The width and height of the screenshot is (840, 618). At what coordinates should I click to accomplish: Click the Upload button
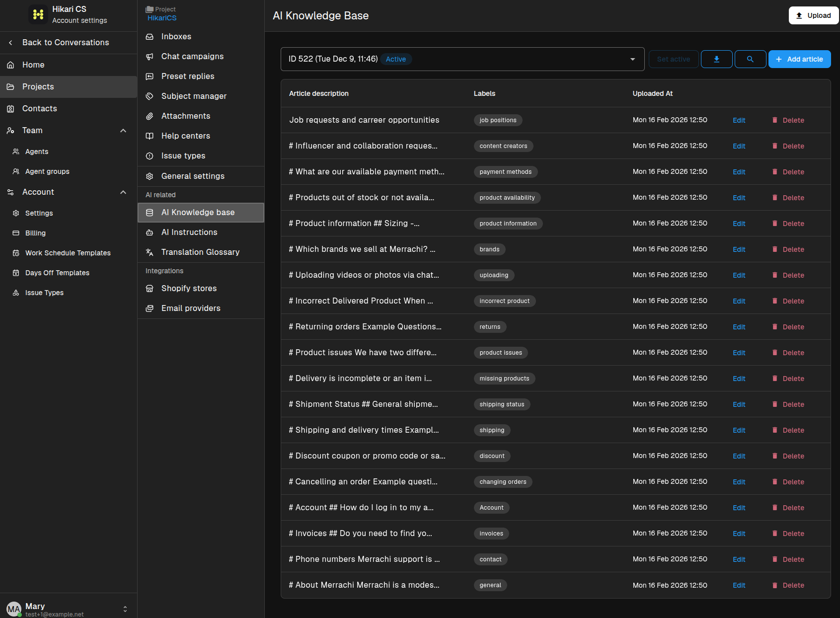pyautogui.click(x=814, y=15)
